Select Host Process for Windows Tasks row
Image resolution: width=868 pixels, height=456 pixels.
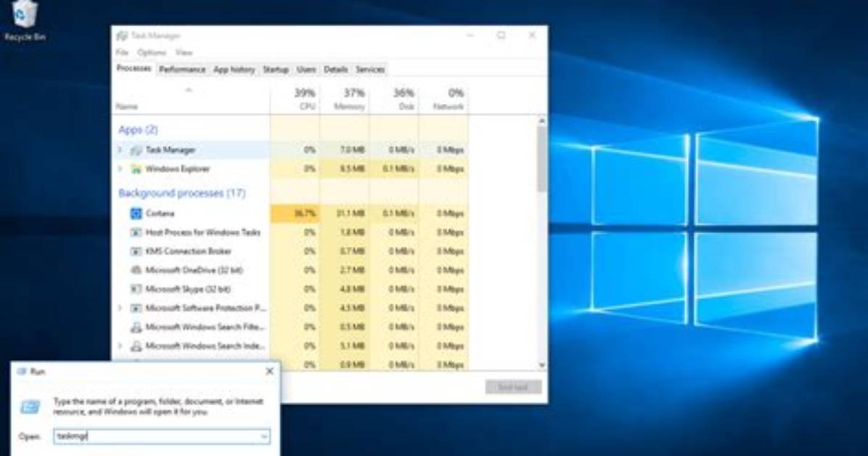[290, 232]
